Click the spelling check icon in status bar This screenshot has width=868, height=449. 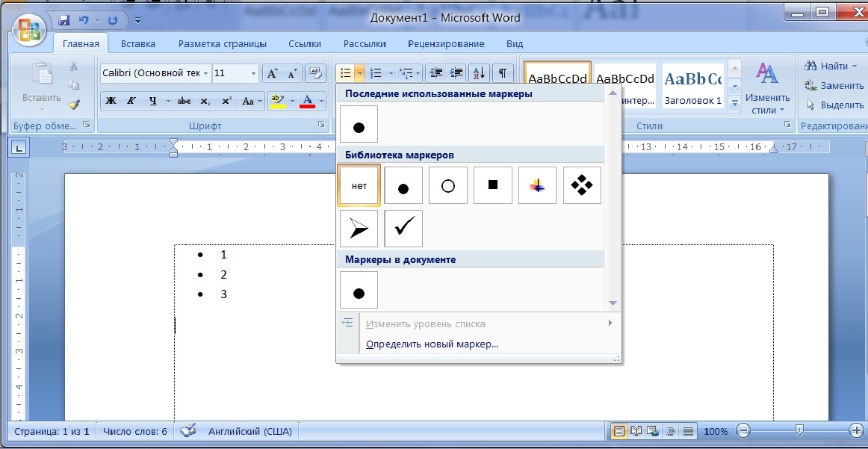point(189,431)
